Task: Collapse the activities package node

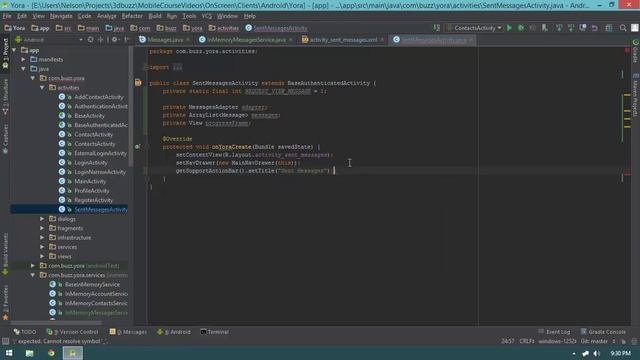Action: [42, 88]
